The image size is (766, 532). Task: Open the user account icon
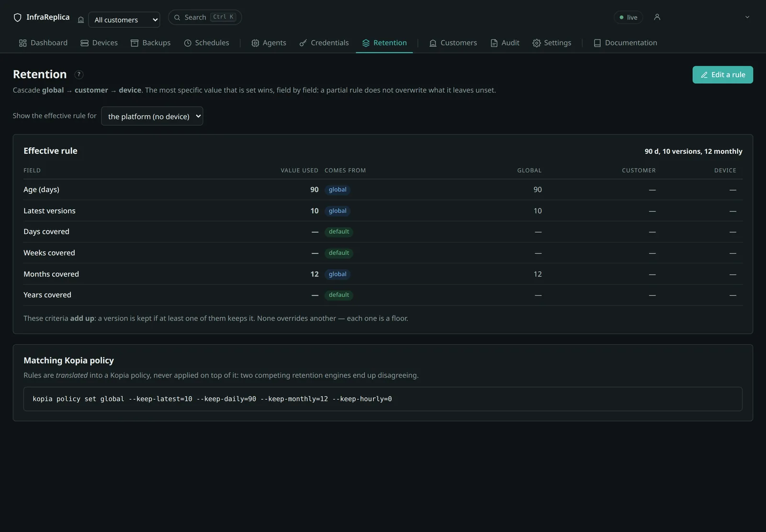pos(657,17)
